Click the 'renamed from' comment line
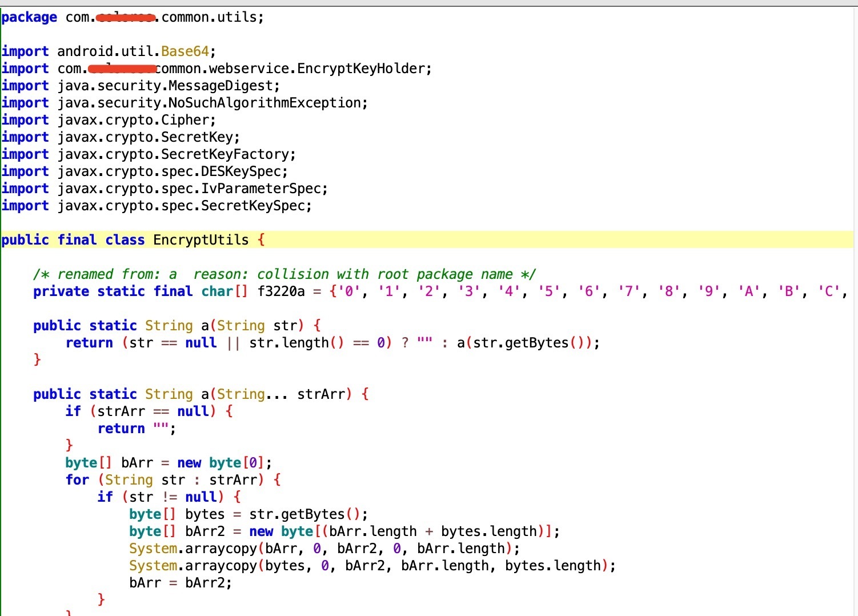Screen dimensions: 858x616 point(284,274)
